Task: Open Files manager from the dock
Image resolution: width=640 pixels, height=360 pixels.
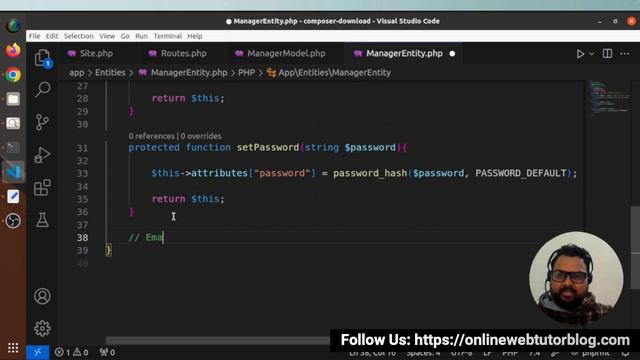Action: (13, 99)
